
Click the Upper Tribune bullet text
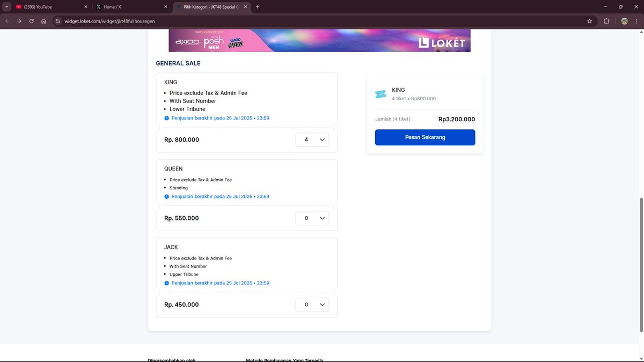tap(184, 275)
